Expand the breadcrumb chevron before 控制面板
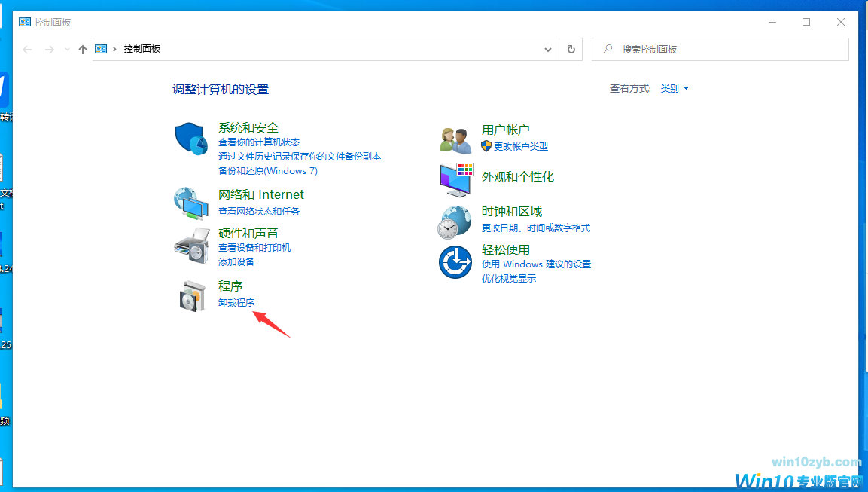 [x=114, y=49]
